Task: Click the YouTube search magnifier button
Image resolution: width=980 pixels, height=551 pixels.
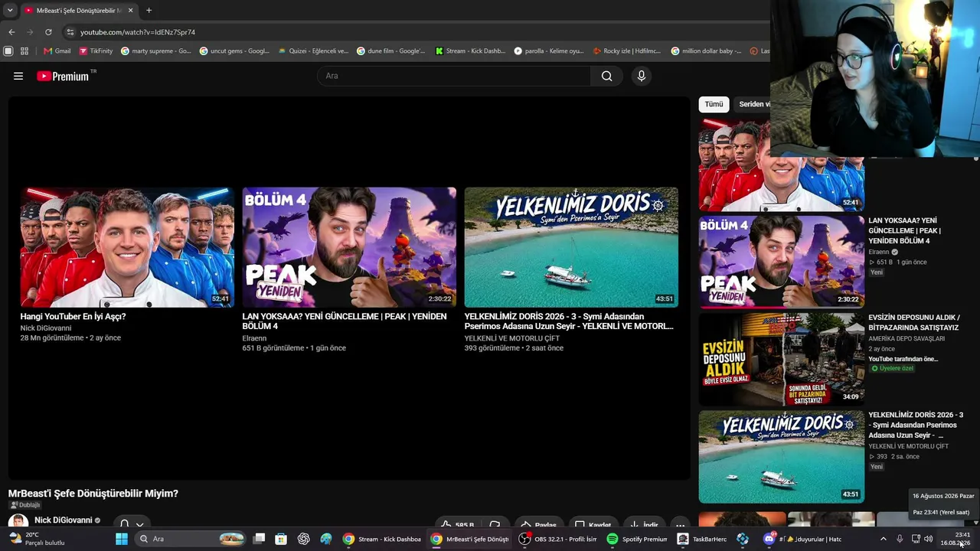Action: (x=606, y=76)
